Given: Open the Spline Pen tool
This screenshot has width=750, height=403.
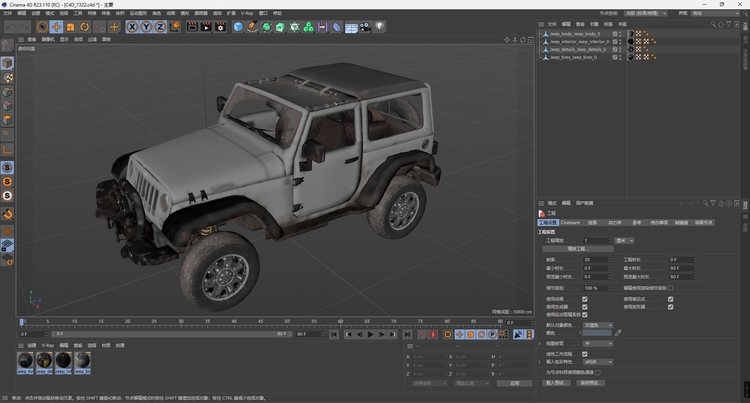Looking at the screenshot, I should 252,27.
